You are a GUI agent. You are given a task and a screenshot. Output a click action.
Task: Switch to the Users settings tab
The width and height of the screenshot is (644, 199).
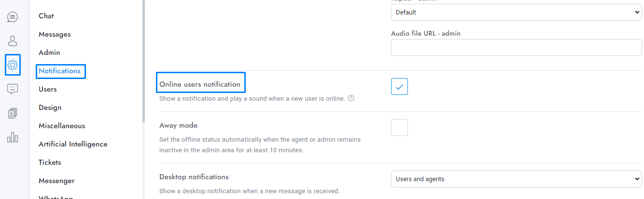(48, 89)
